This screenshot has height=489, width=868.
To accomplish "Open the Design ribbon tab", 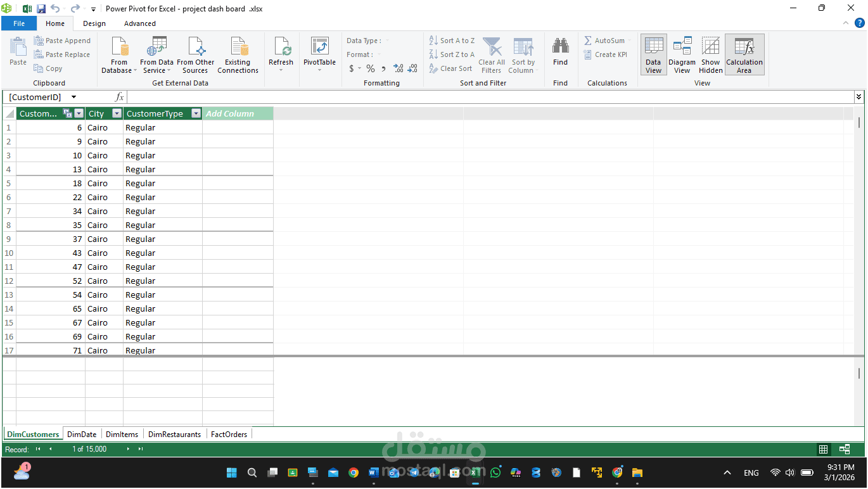I will click(94, 23).
